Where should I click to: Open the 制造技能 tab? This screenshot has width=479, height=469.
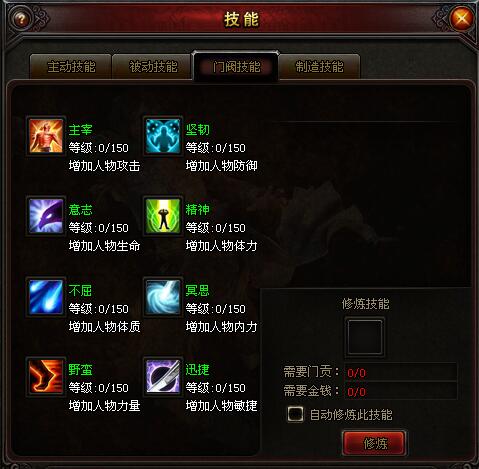[x=319, y=66]
